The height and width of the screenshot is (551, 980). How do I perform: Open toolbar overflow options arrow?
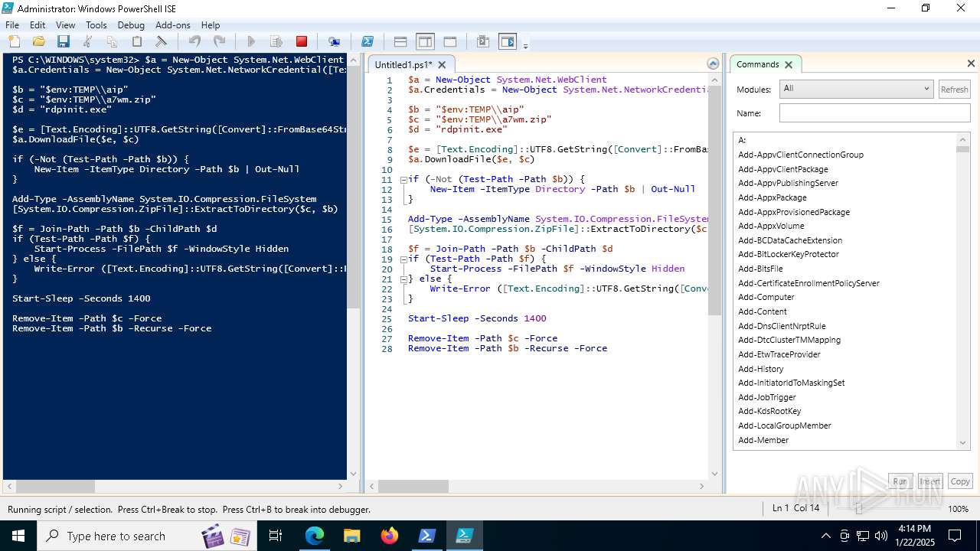coord(525,44)
